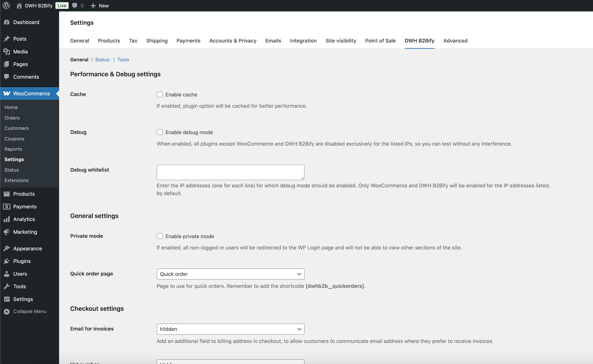593x364 pixels.
Task: Switch to the Products settings tab
Action: pyautogui.click(x=109, y=41)
